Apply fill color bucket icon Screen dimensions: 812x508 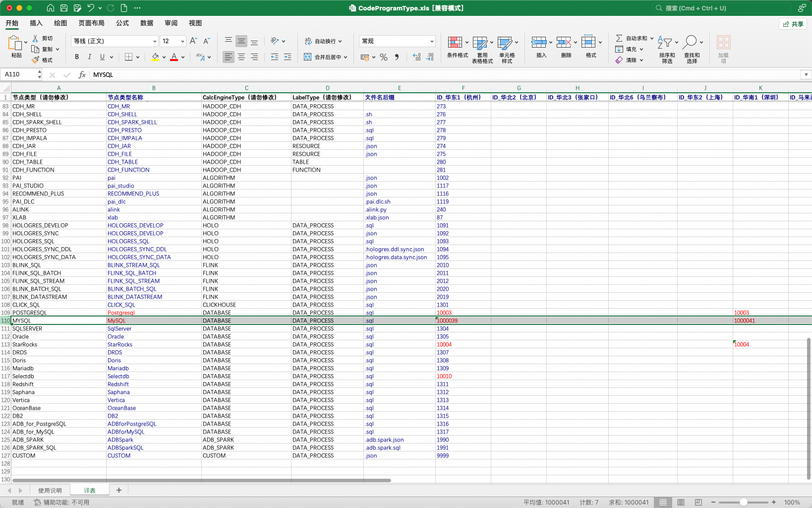pos(155,57)
